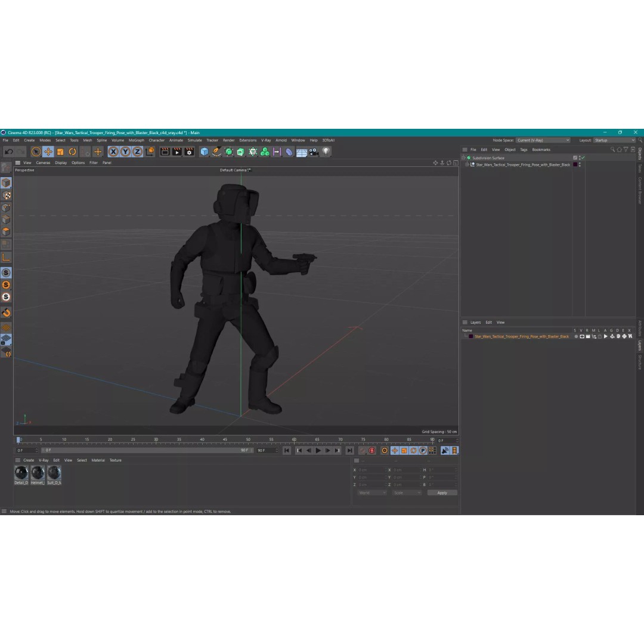The height and width of the screenshot is (644, 644).
Task: Open Object Manager Tags menu
Action: 524,150
